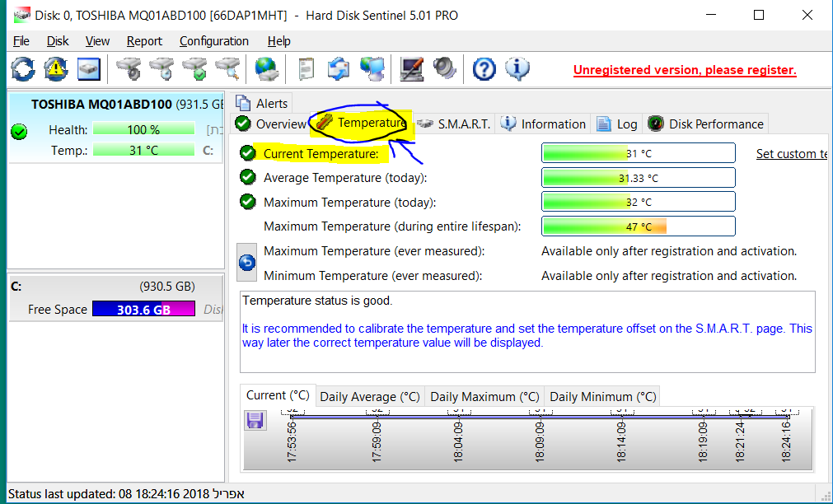This screenshot has width=833, height=504.
Task: Click the disk with magnifying glass icon
Action: (x=227, y=69)
